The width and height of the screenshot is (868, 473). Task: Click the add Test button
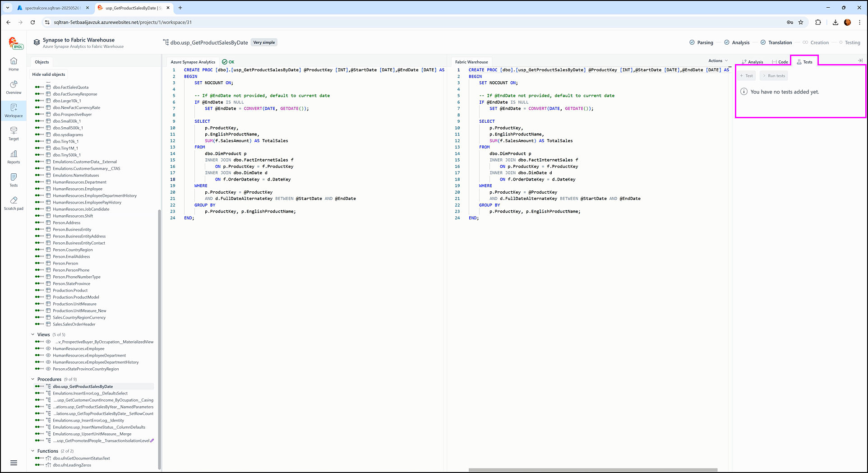click(747, 76)
